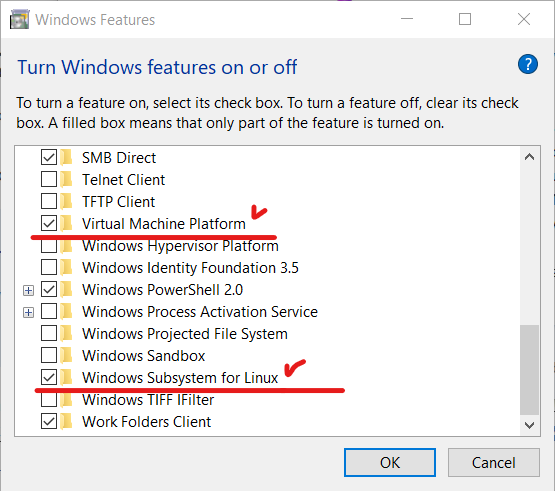Select the Windows Identity Foundation 3.5 label
This screenshot has height=491, width=555.
(x=190, y=268)
